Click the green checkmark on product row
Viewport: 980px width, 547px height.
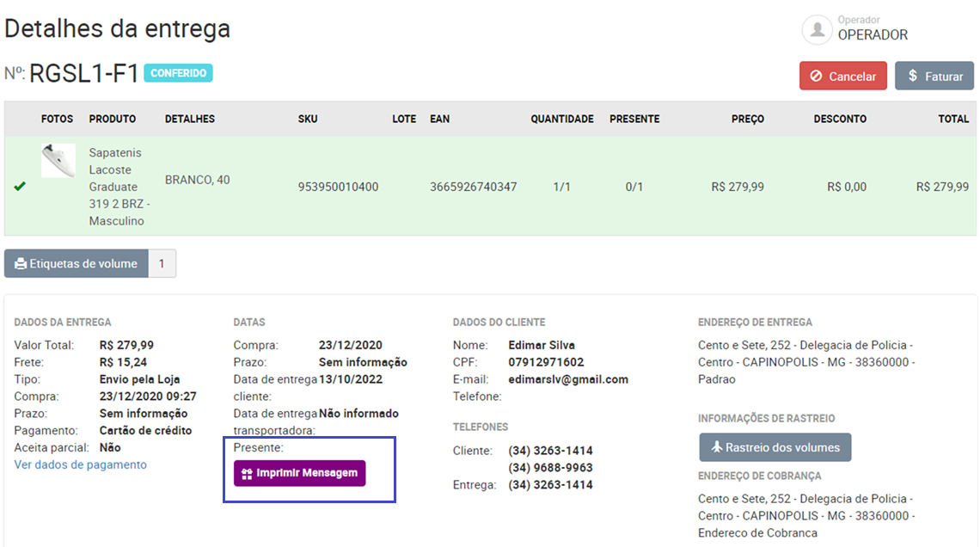(20, 186)
